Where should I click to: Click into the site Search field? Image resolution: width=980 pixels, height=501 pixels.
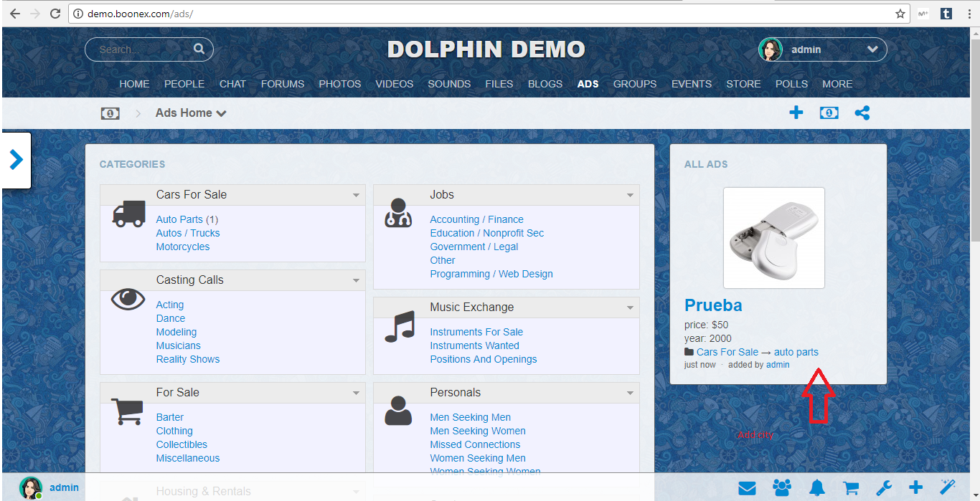pyautogui.click(x=143, y=49)
